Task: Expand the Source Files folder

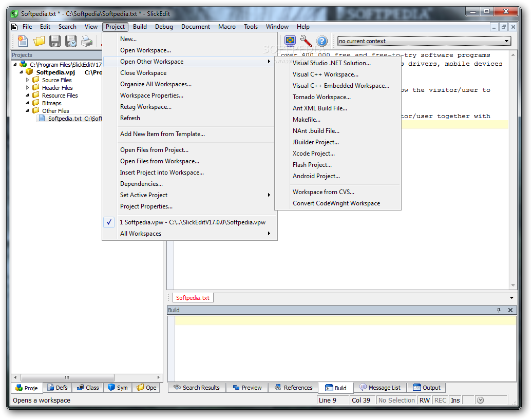Action: (x=28, y=80)
